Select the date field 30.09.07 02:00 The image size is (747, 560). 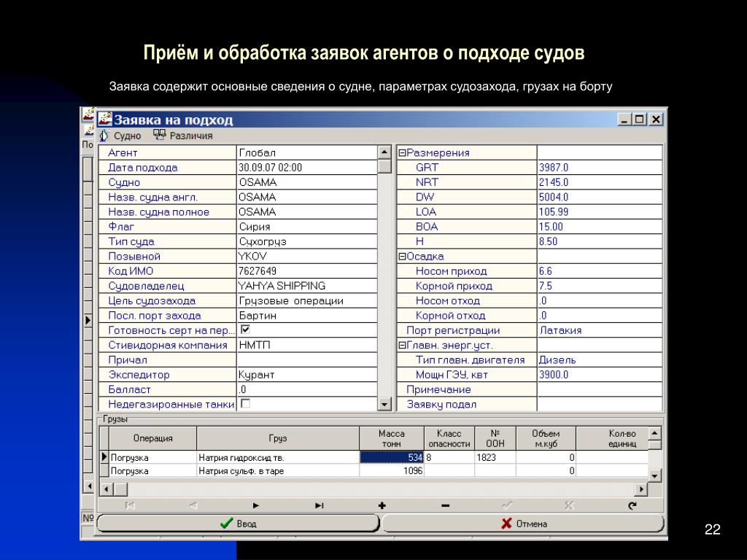pos(307,168)
